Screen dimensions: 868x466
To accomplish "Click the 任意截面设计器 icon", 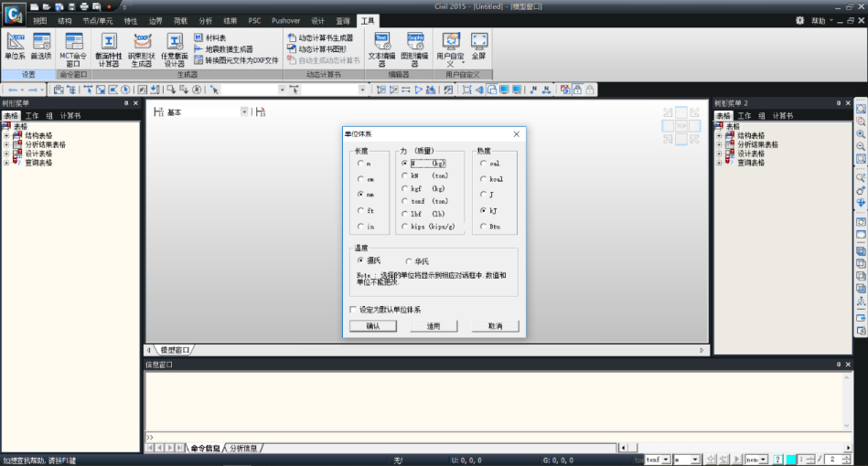I will point(175,48).
